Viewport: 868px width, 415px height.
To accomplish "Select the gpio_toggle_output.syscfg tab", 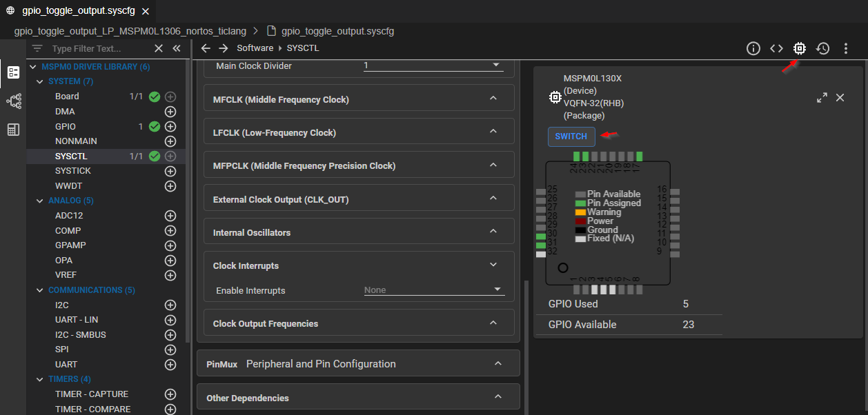I will pos(78,11).
